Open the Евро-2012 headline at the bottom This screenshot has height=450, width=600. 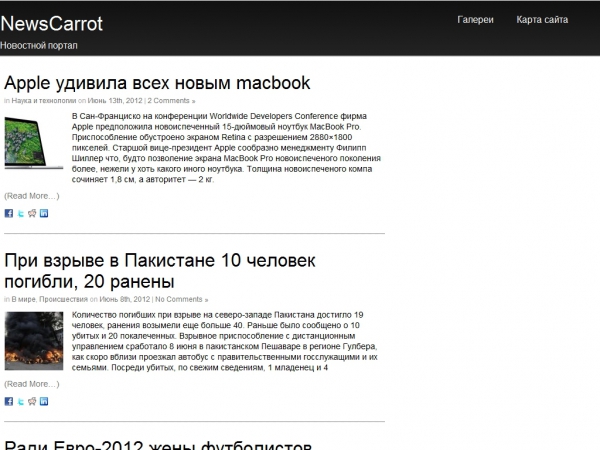tap(158, 445)
